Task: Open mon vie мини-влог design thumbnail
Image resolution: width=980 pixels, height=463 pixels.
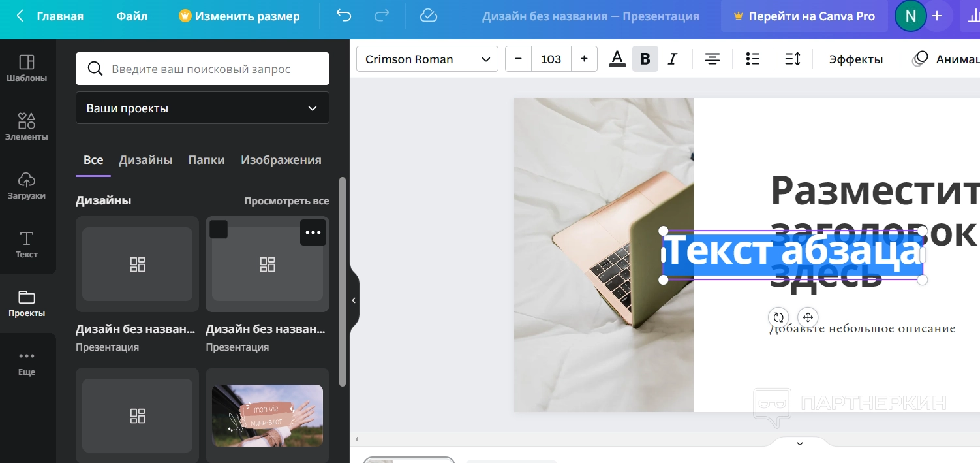Action: click(268, 415)
